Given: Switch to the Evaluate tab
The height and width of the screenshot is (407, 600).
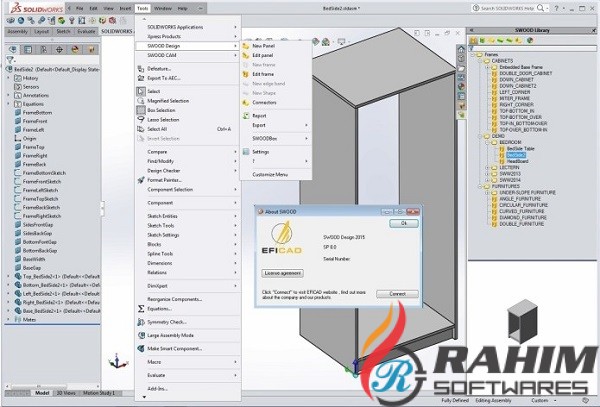Looking at the screenshot, I should coord(86,31).
